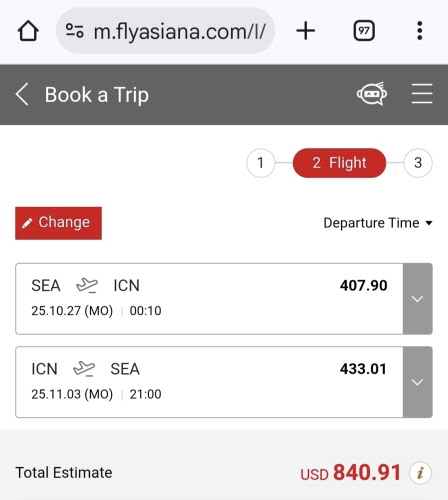448x500 pixels.
Task: Open the browser three-dot menu
Action: point(420,31)
